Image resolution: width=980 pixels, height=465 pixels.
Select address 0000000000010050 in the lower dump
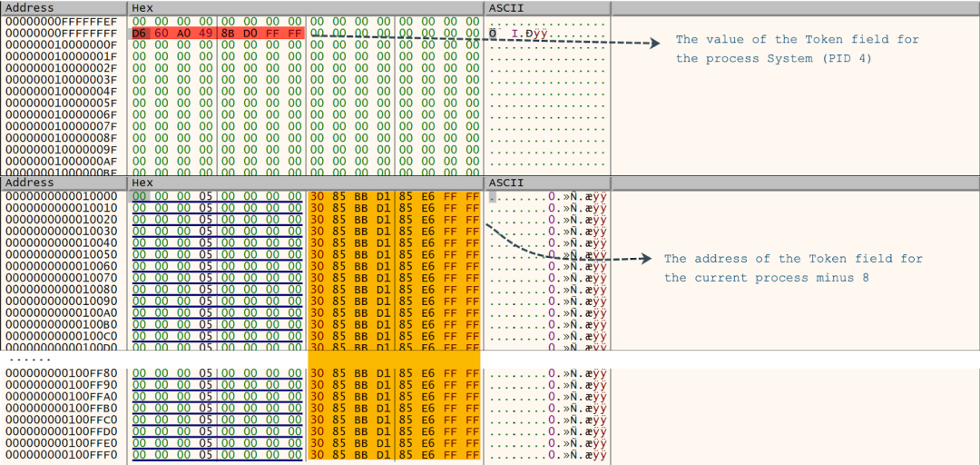(x=62, y=254)
